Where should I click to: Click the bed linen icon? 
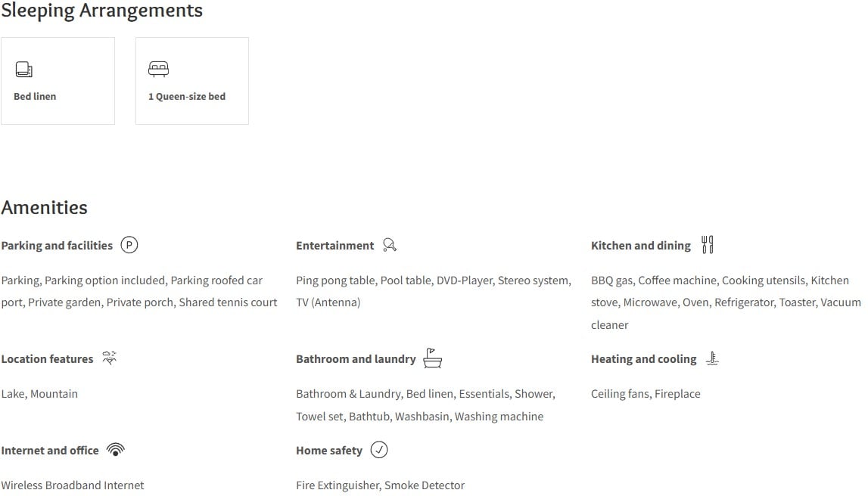23,69
